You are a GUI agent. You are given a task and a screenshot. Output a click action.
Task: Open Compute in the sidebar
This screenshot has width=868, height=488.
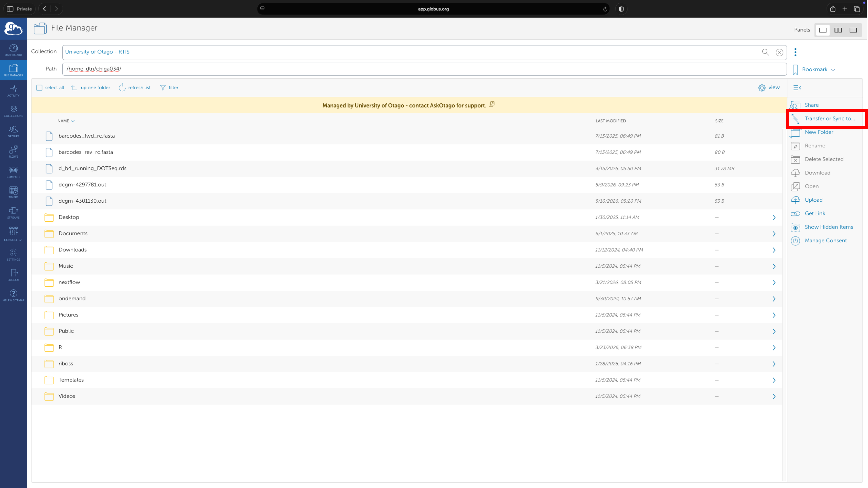[x=14, y=172]
